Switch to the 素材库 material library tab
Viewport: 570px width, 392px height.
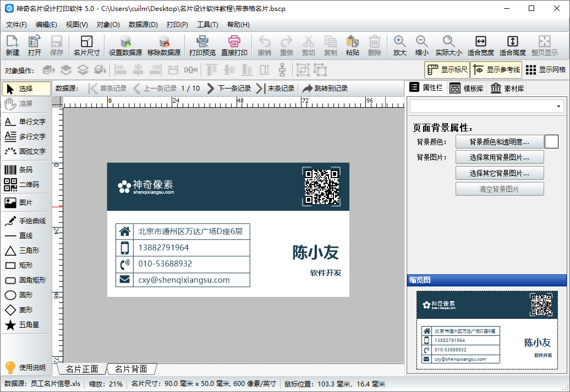coord(507,89)
